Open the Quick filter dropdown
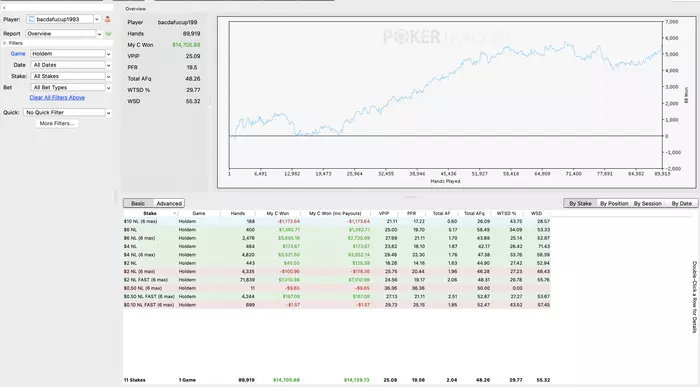Viewport: 700px width, 387px height. click(x=108, y=113)
